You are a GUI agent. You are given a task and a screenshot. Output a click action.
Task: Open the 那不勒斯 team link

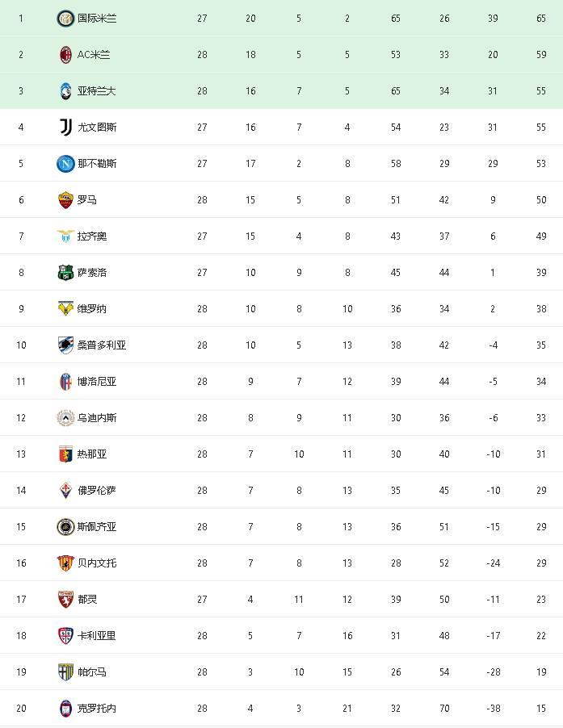pyautogui.click(x=97, y=163)
